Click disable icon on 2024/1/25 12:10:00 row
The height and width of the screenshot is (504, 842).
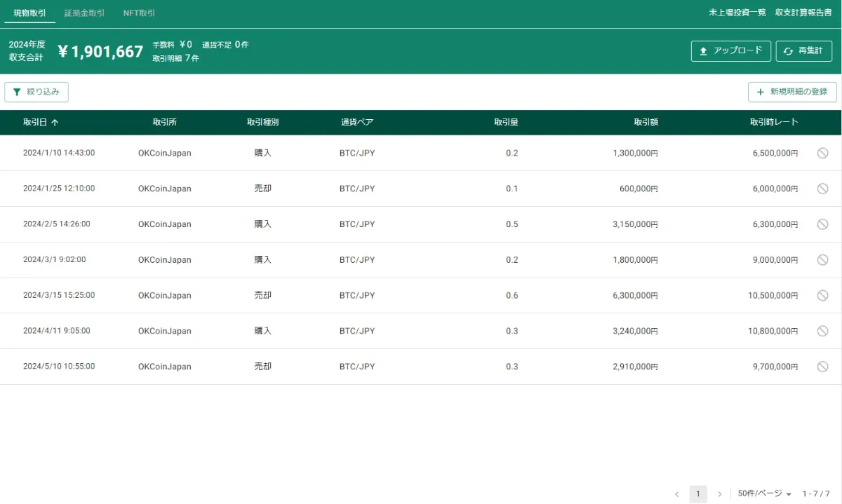[x=822, y=189]
